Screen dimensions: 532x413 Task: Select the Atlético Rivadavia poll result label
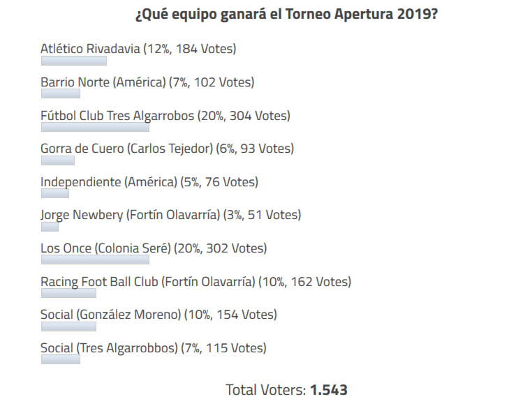click(138, 49)
